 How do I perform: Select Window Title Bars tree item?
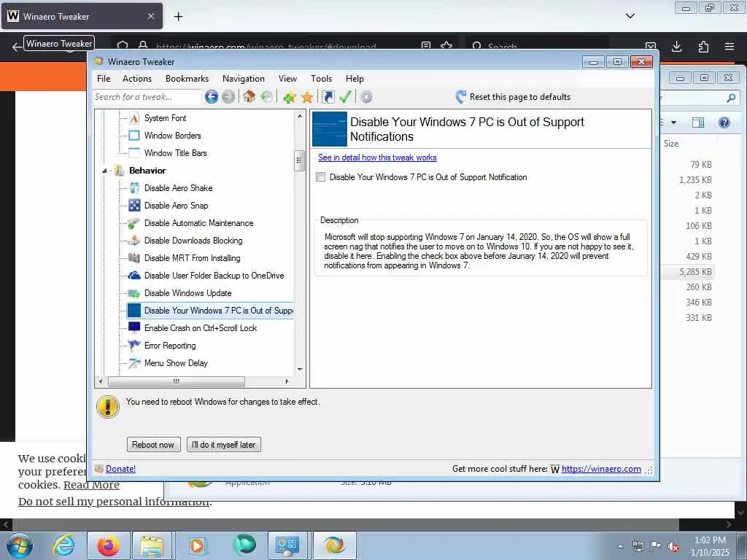(175, 153)
